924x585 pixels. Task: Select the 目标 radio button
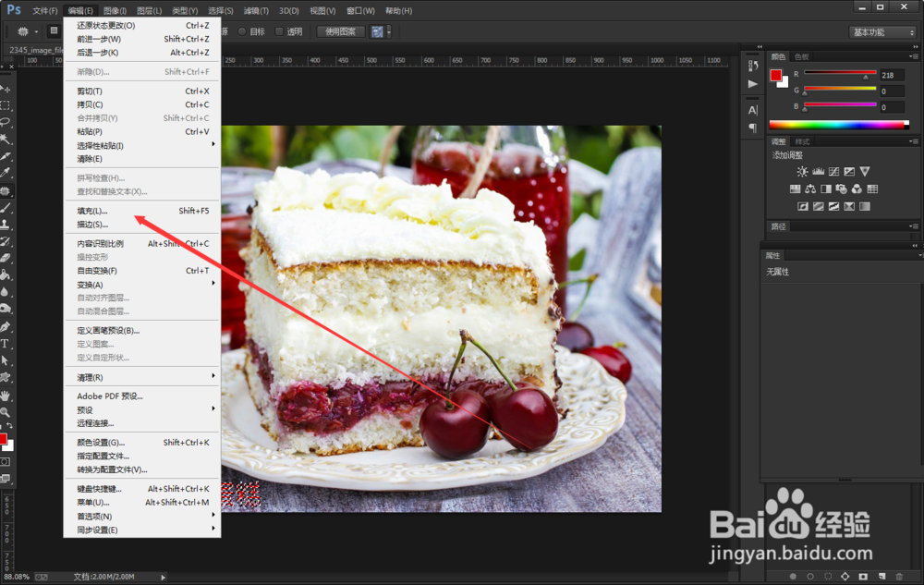(241, 31)
